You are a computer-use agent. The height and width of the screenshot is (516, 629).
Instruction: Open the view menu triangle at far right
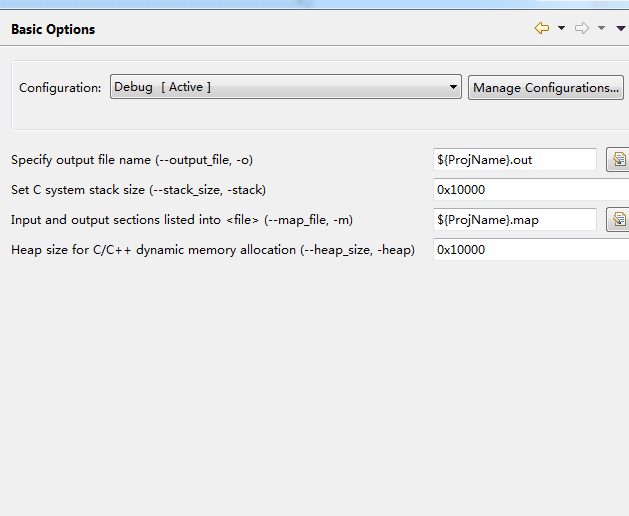[621, 29]
